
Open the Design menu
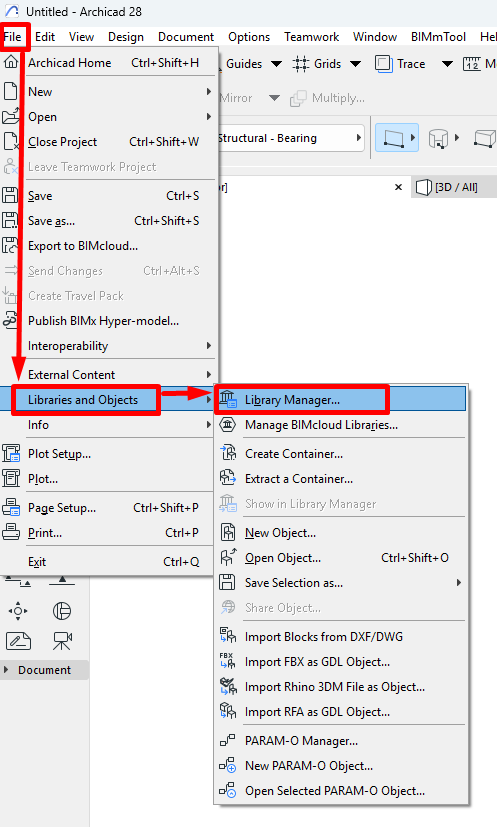click(x=126, y=37)
